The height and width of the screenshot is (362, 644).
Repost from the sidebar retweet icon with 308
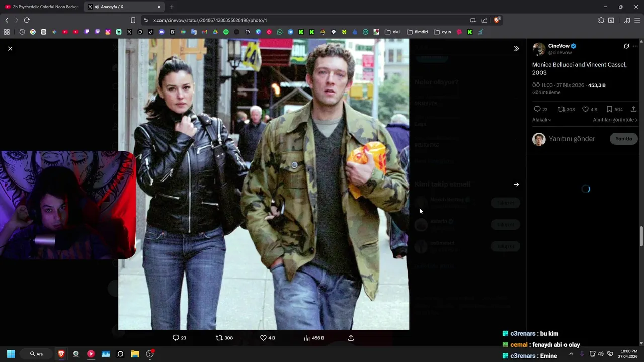(x=561, y=109)
